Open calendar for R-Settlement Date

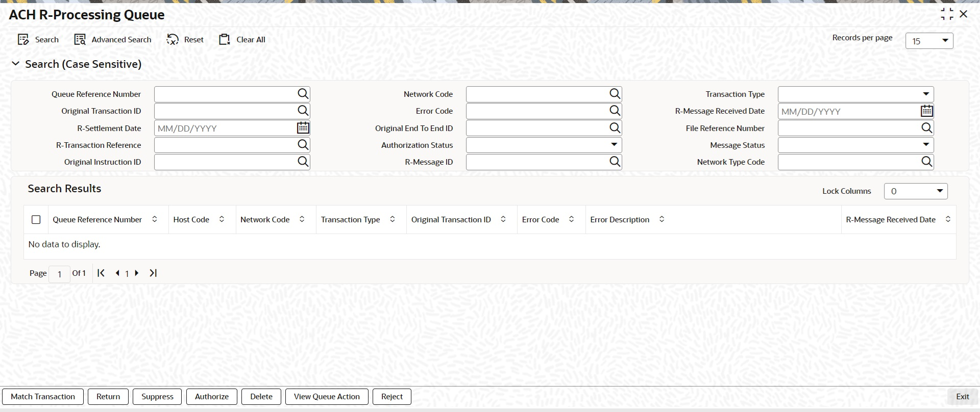click(x=303, y=128)
